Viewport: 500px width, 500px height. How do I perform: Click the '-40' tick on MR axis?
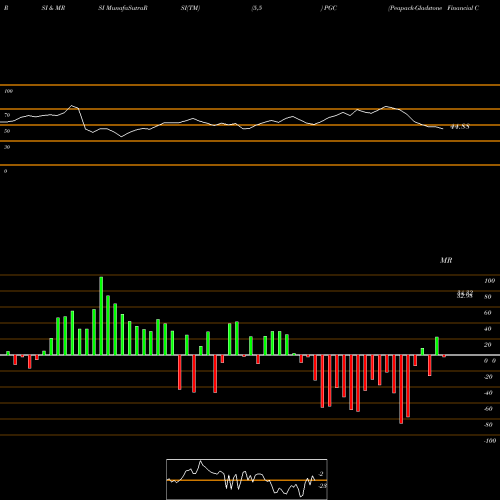(488, 393)
